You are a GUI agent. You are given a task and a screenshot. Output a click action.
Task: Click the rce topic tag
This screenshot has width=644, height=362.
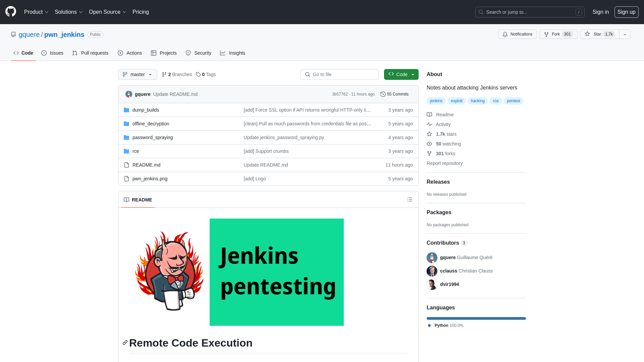(x=496, y=101)
